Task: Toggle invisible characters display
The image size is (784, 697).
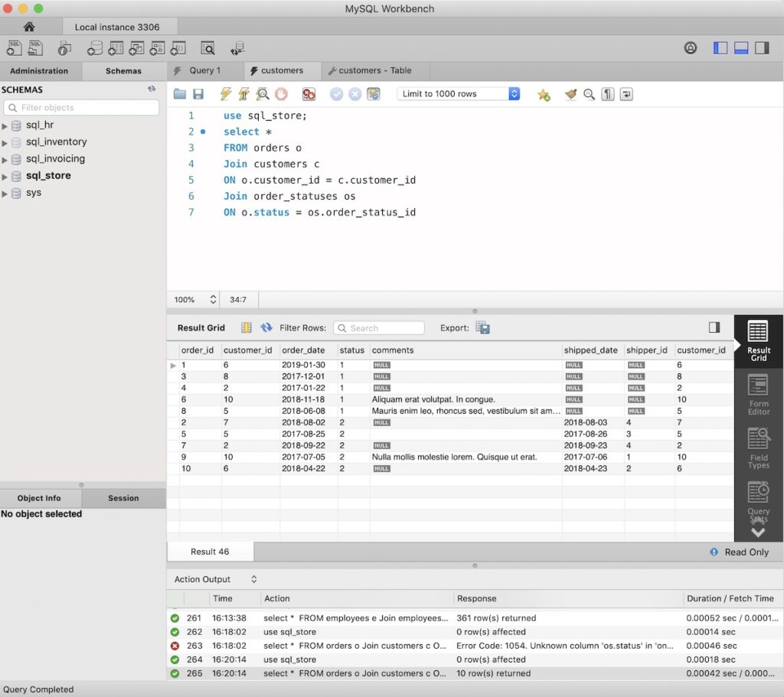Action: [x=607, y=94]
